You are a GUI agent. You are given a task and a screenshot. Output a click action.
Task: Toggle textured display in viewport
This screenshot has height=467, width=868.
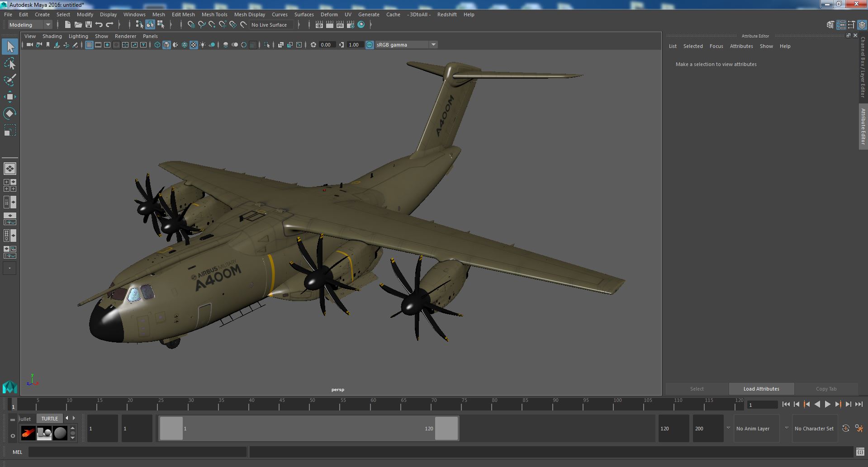[194, 45]
